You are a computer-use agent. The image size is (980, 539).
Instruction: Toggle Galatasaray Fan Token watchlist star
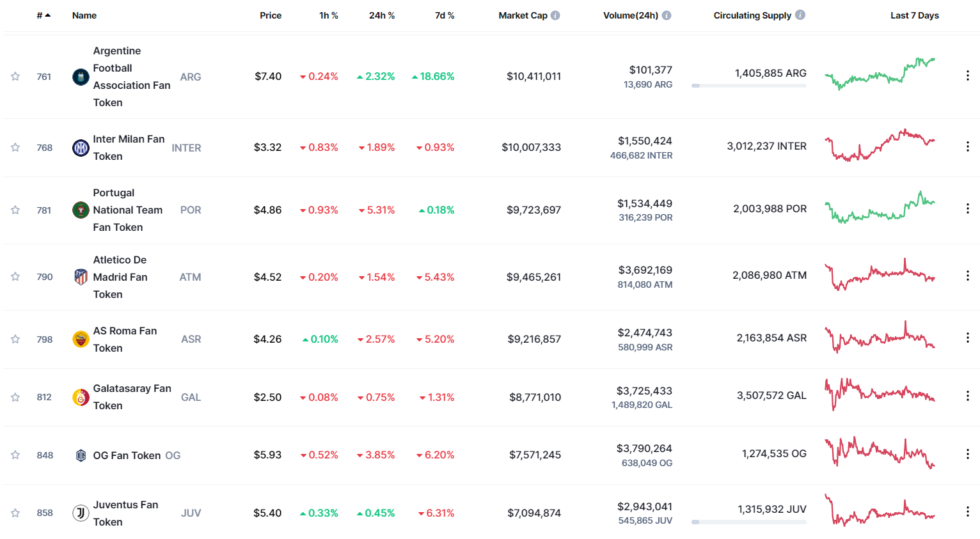coord(15,398)
